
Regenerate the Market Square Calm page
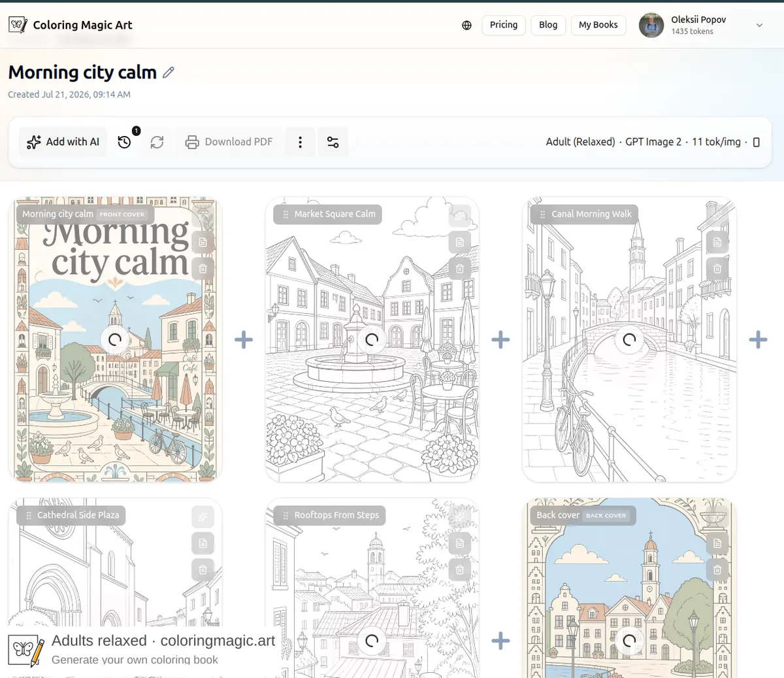[x=460, y=216]
